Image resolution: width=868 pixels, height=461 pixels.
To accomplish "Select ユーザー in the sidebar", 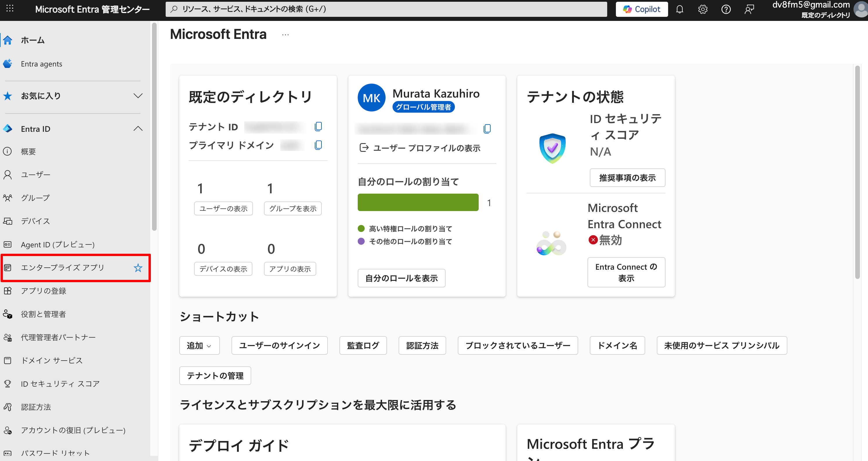I will pyautogui.click(x=35, y=174).
